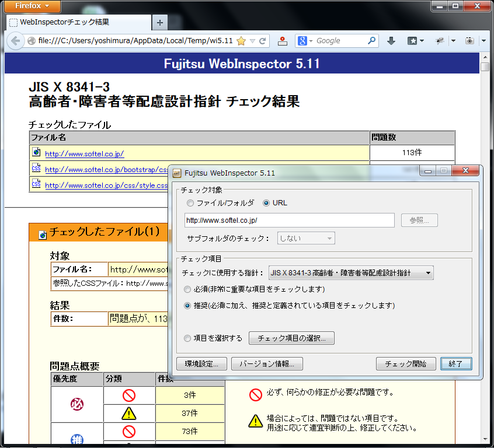
Task: Click the camera screenshot toolbar icon
Action: click(x=469, y=41)
